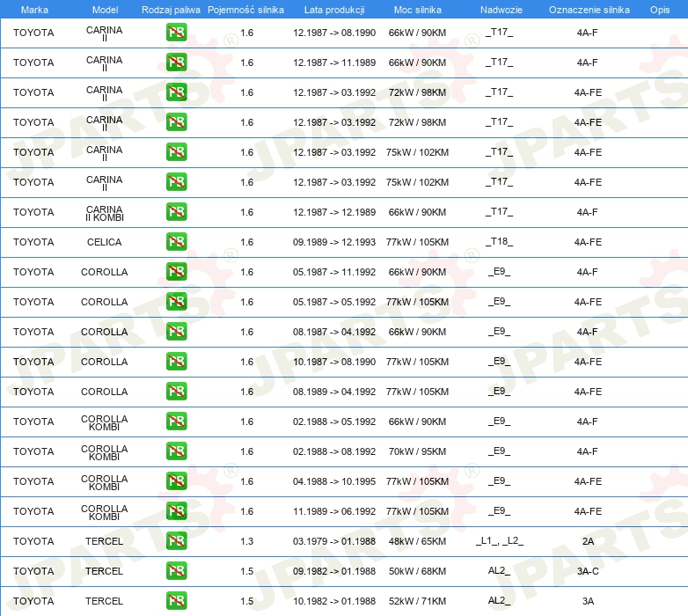Click the fuel icon in the COROLLA 10.1987 -> 08.1990 row
The image size is (688, 616).
(176, 362)
